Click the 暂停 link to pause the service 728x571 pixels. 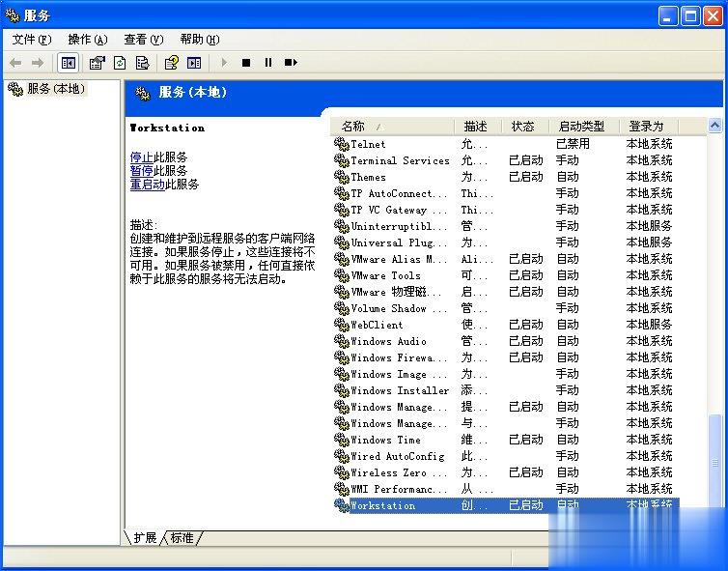(x=142, y=170)
